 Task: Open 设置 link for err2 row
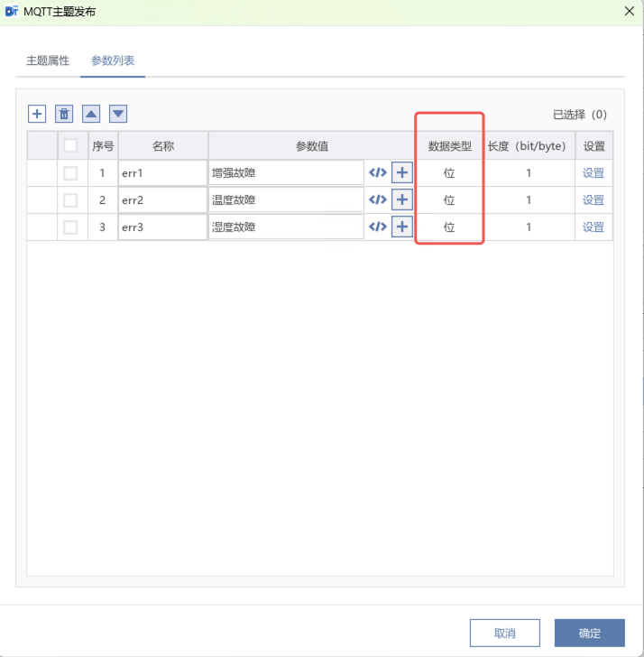coord(593,200)
